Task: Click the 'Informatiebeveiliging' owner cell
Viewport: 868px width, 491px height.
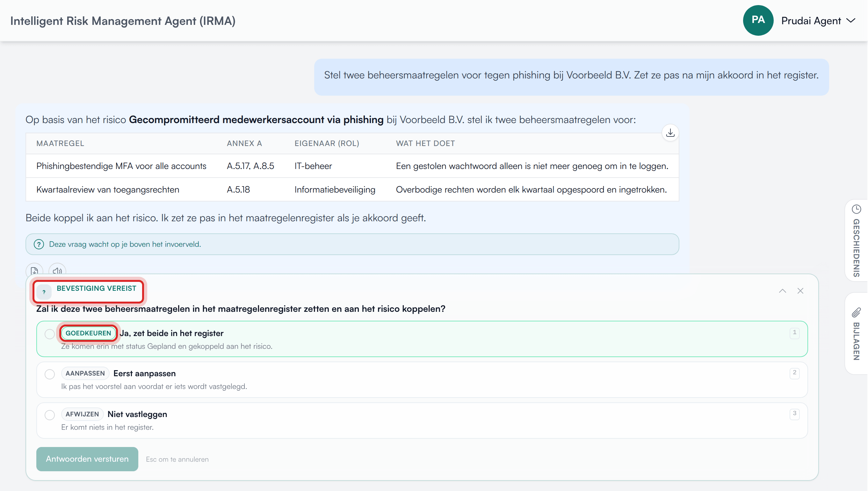Action: coord(335,189)
